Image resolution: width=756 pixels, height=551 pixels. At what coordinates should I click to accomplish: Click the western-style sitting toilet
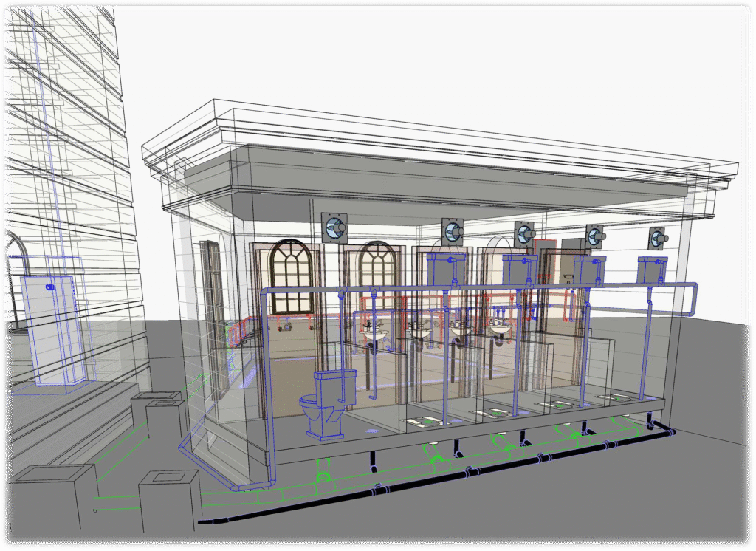coord(326,403)
